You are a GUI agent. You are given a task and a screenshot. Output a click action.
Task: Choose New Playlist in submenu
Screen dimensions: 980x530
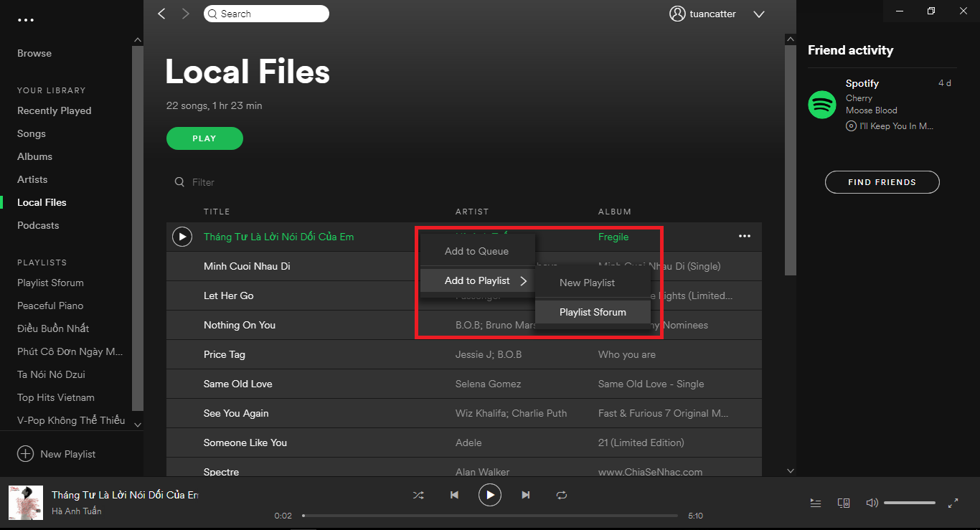[x=593, y=283]
